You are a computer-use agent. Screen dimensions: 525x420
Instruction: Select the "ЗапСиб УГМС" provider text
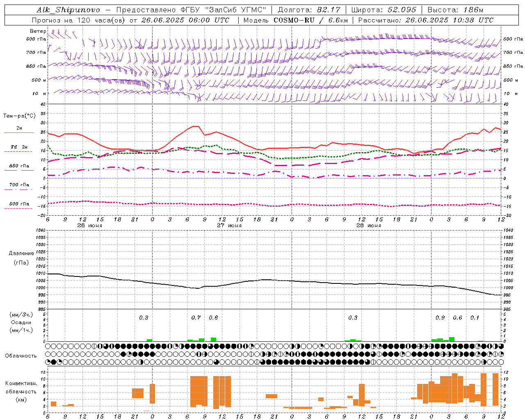point(236,10)
